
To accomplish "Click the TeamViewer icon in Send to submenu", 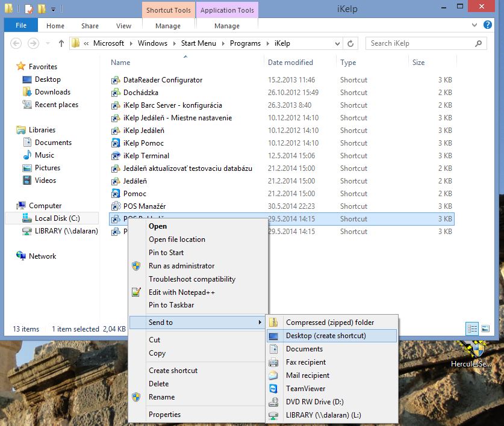I will pyautogui.click(x=273, y=389).
